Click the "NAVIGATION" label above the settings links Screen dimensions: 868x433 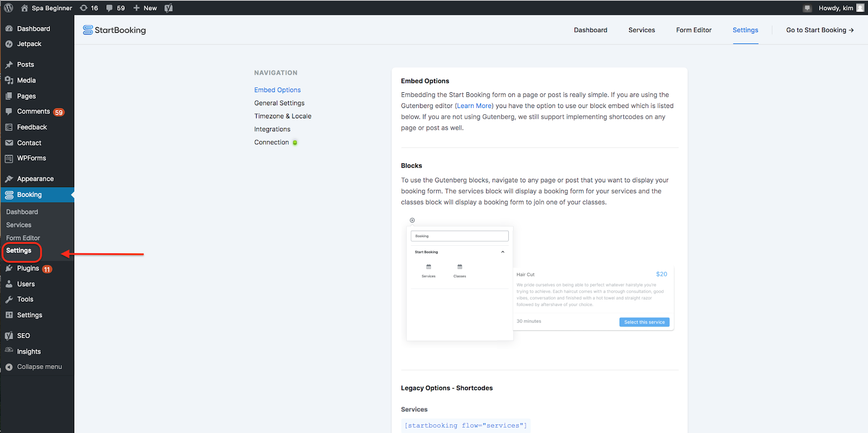point(276,73)
